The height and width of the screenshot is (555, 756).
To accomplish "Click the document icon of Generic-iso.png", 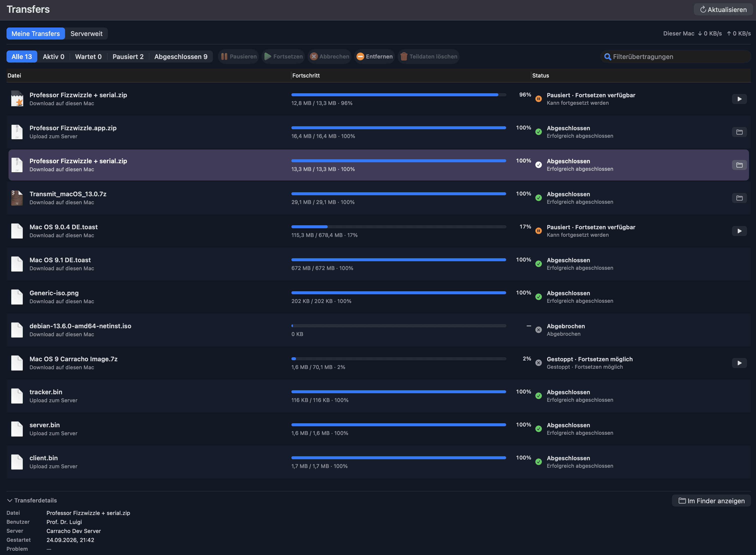I will (x=17, y=297).
